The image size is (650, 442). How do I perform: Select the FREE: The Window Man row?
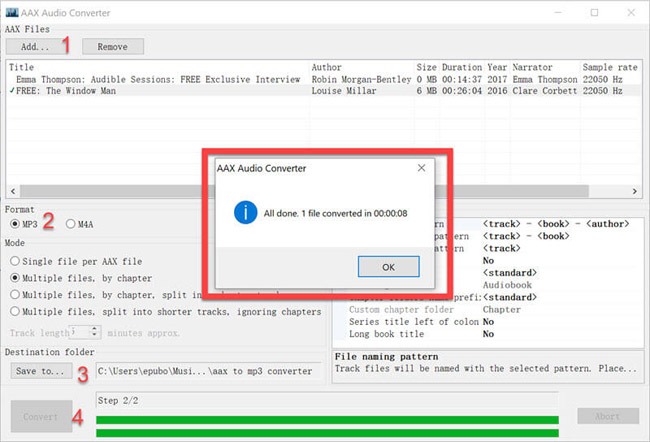coord(324,91)
